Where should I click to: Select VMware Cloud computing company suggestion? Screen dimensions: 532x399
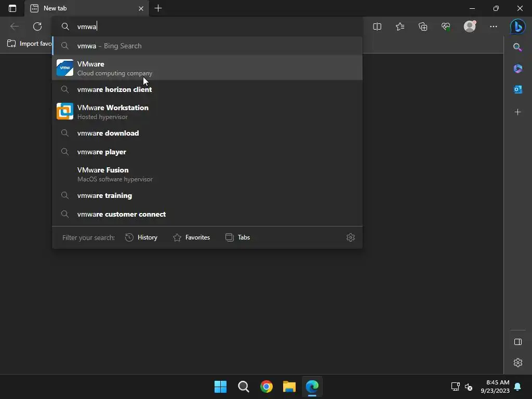(207, 68)
